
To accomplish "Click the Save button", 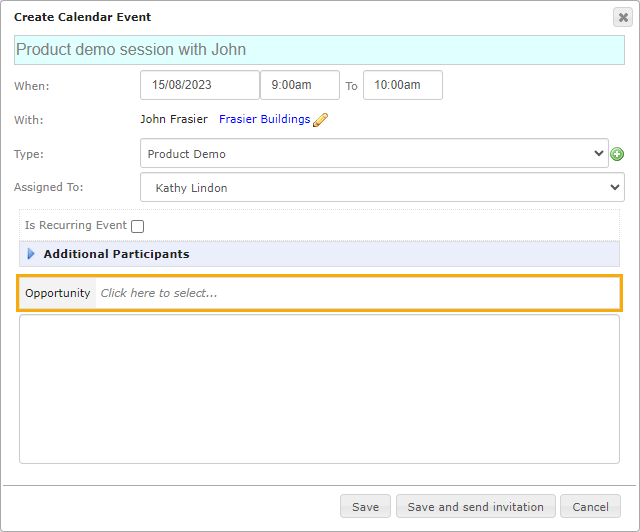I will click(x=365, y=506).
